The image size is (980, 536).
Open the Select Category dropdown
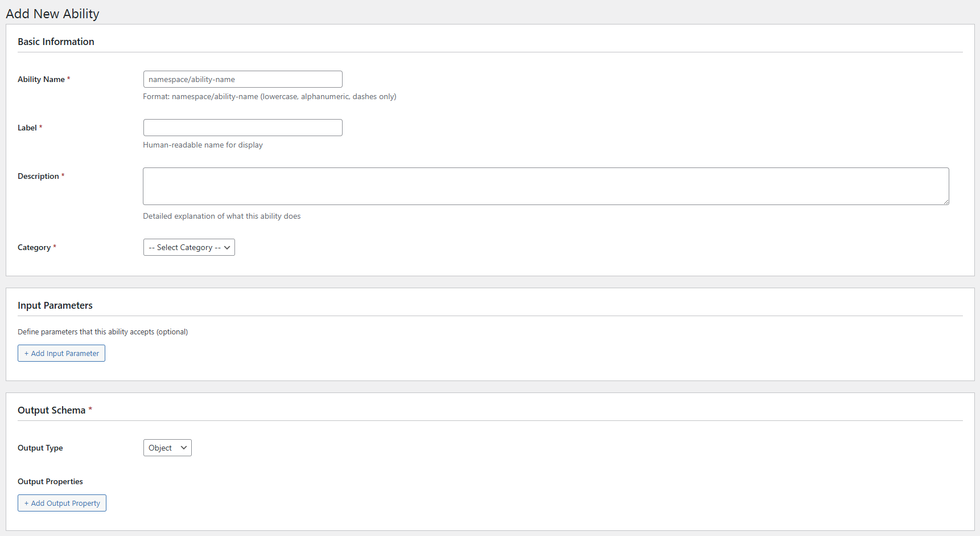[x=189, y=247]
